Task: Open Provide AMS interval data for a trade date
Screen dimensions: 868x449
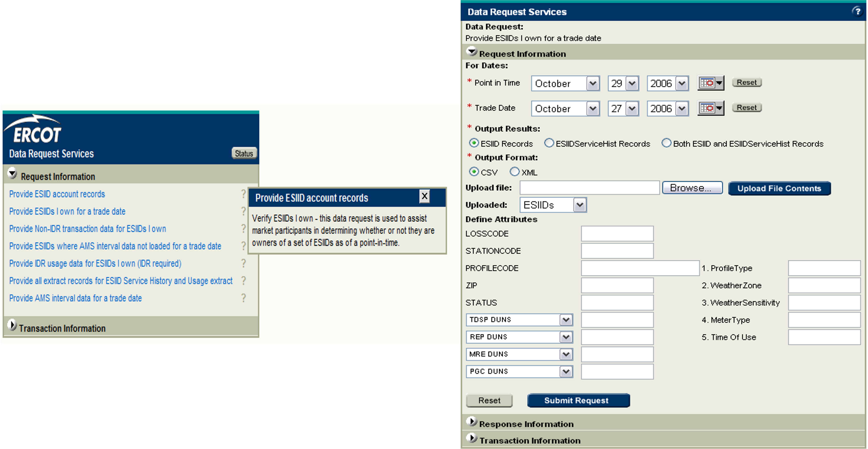Action: pos(75,298)
